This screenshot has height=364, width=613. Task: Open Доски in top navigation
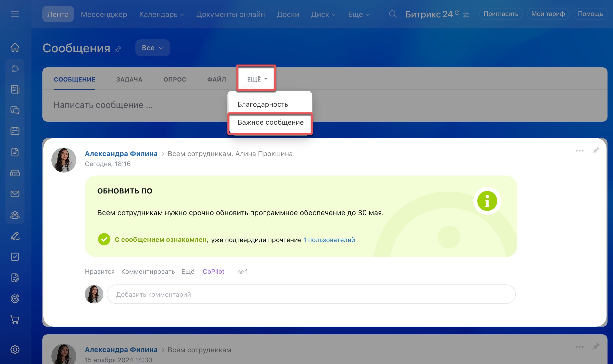pos(288,14)
